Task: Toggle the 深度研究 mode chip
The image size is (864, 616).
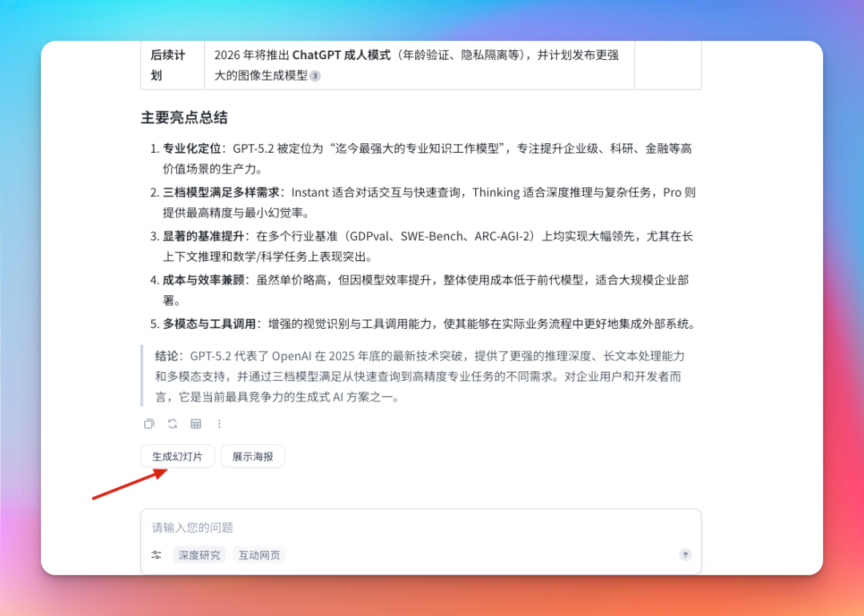Action: pyautogui.click(x=199, y=555)
